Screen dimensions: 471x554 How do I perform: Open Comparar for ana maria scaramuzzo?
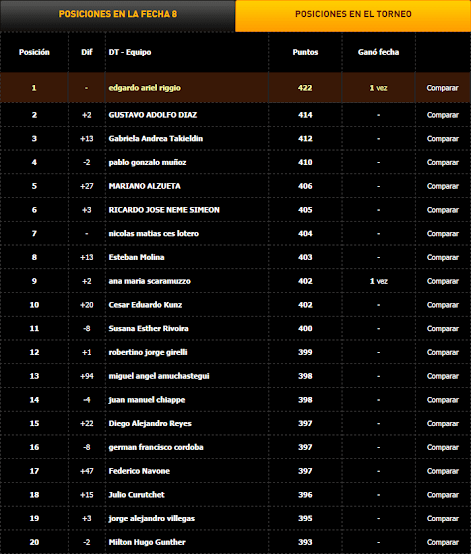click(442, 281)
